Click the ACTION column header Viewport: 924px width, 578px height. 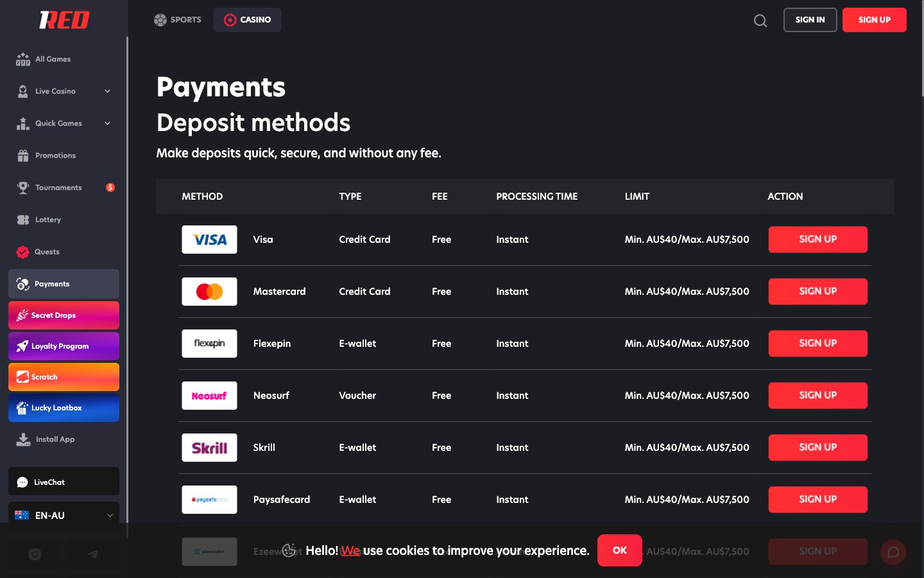coord(785,197)
